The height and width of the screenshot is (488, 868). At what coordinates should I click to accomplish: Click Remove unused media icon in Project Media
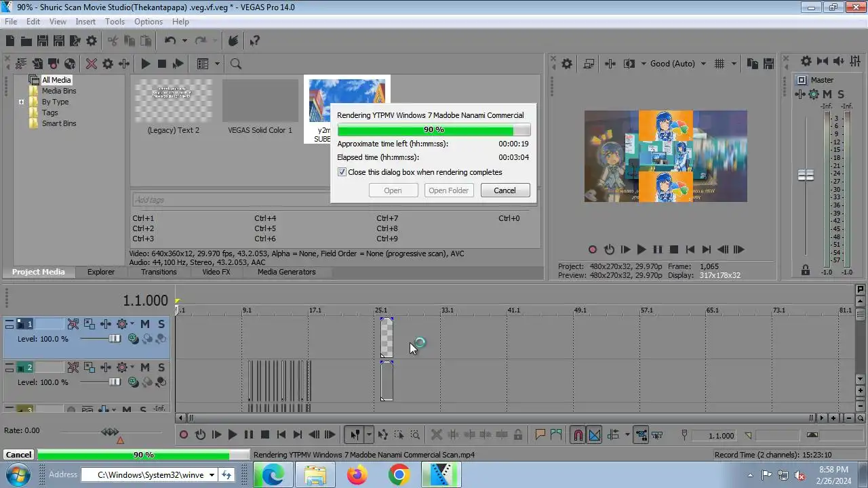(21, 64)
